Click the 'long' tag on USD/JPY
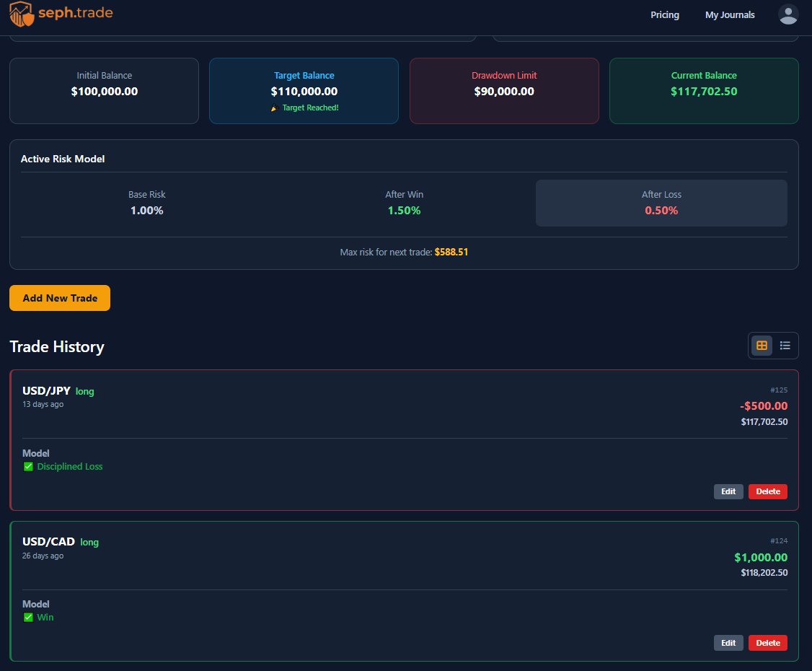Image resolution: width=812 pixels, height=671 pixels. 85,392
